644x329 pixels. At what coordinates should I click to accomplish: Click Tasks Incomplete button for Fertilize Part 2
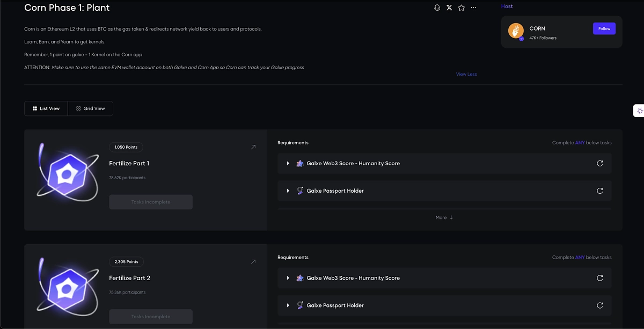tap(151, 317)
